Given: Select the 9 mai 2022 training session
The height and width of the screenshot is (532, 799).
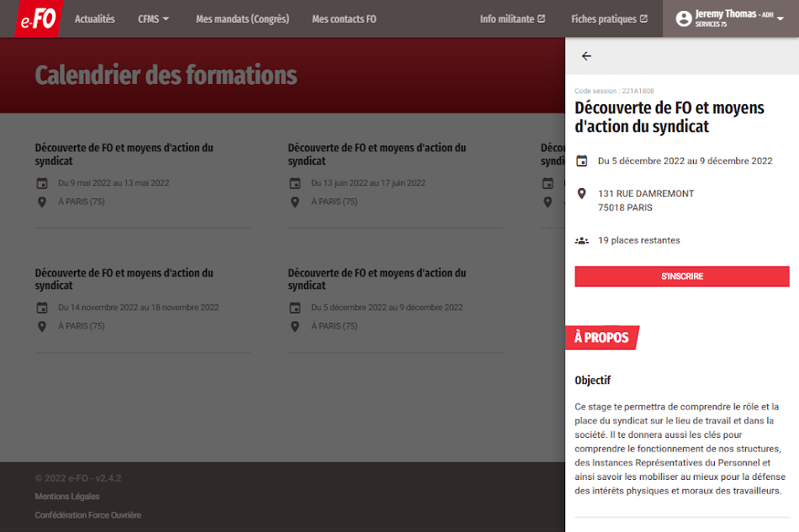Looking at the screenshot, I should (x=142, y=175).
